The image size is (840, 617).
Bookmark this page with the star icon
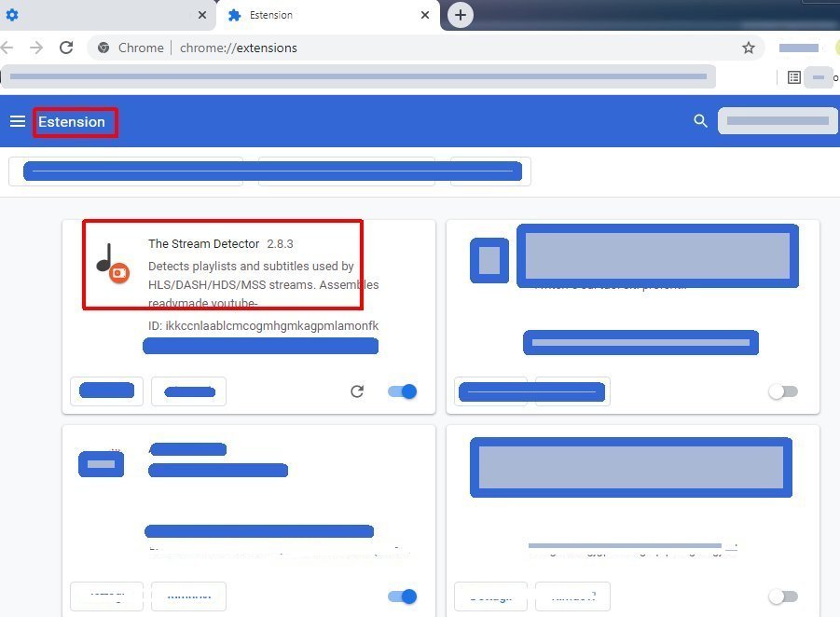749,48
